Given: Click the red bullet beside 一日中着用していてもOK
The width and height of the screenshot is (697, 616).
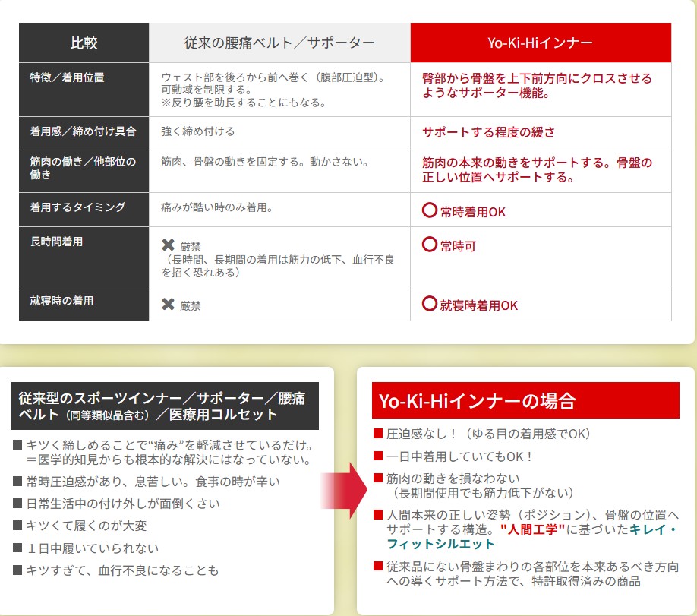Looking at the screenshot, I should point(378,456).
